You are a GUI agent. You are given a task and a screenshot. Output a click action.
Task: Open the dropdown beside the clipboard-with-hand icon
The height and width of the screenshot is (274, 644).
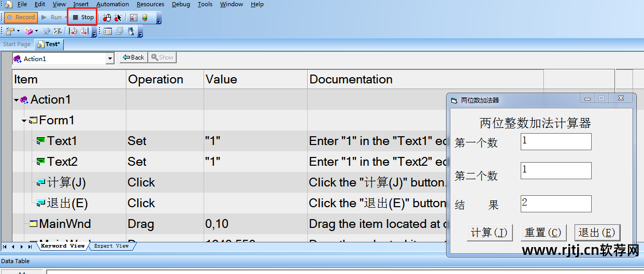(x=18, y=32)
